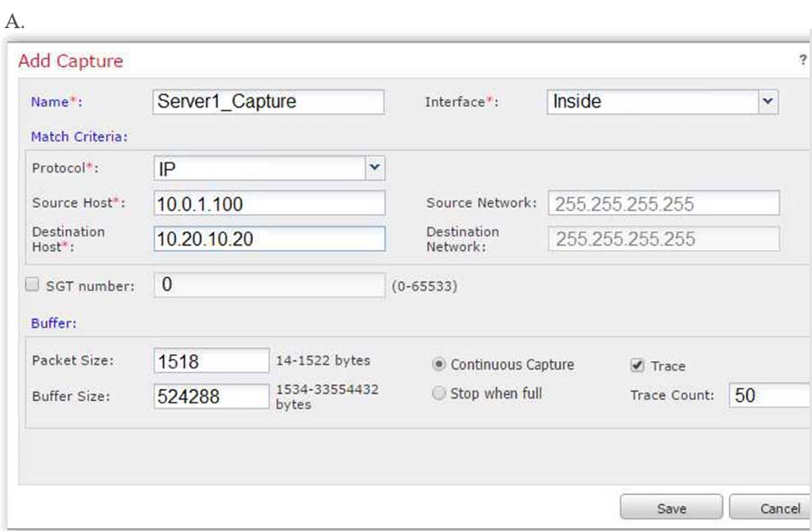Screen dimensions: 812x531
Task: Enable the SGT number checkbox
Action: pos(32,285)
